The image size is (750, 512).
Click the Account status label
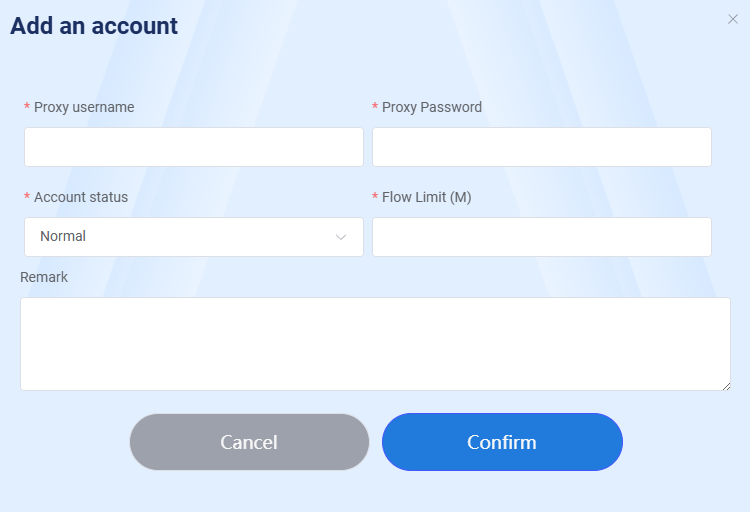click(81, 197)
